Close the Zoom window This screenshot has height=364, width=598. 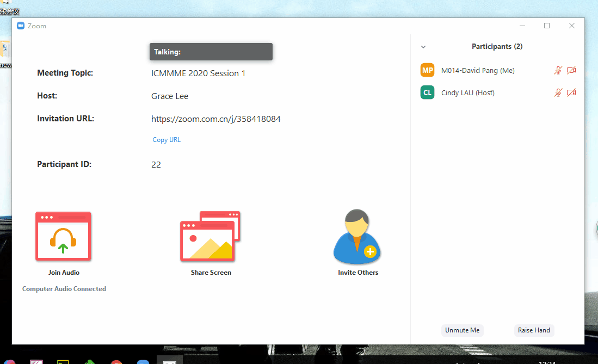pyautogui.click(x=572, y=26)
